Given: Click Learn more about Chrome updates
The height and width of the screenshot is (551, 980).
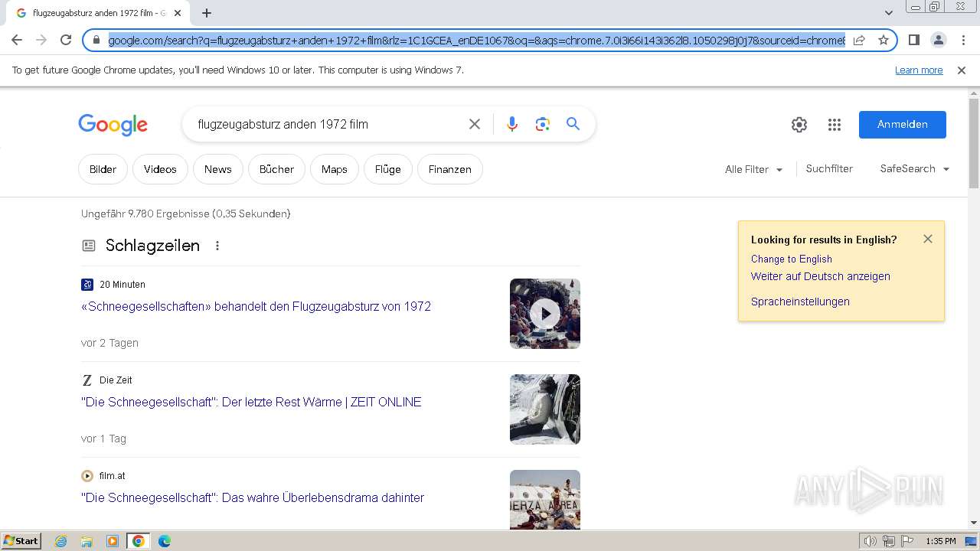Looking at the screenshot, I should pyautogui.click(x=919, y=70).
